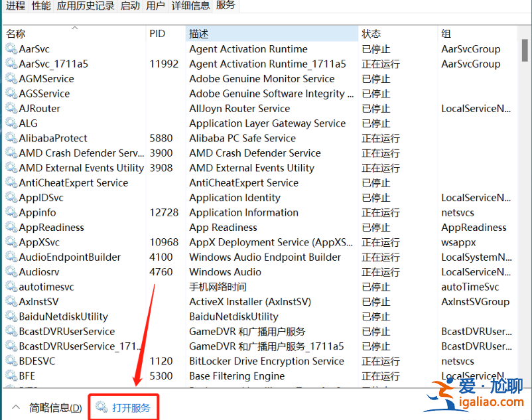Open the 启动 tab
532x420 pixels.
click(x=130, y=6)
